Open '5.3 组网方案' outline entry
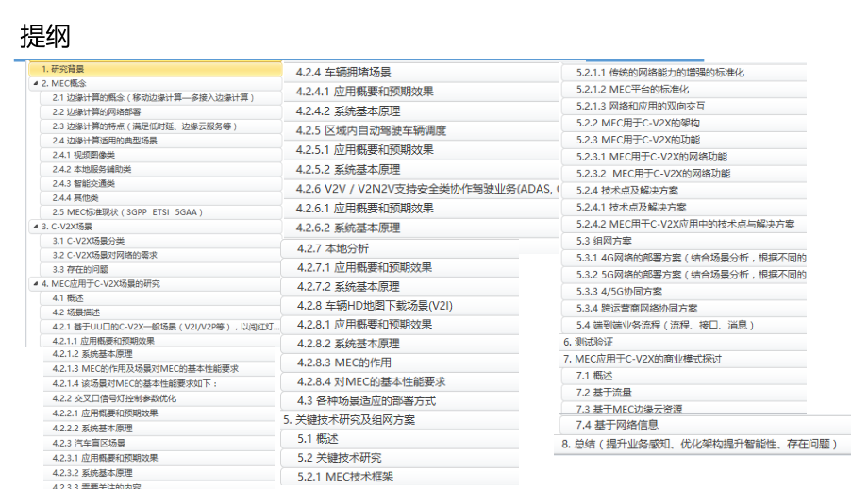868x489 pixels. click(x=604, y=241)
